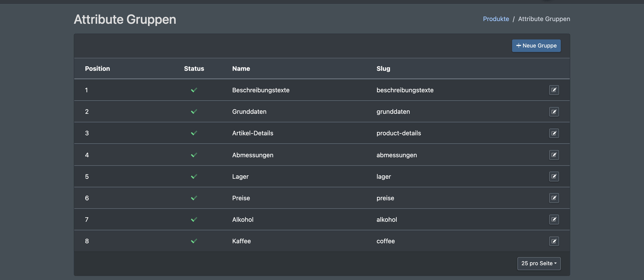Click the slug lager
This screenshot has height=280, width=644.
[x=383, y=177]
